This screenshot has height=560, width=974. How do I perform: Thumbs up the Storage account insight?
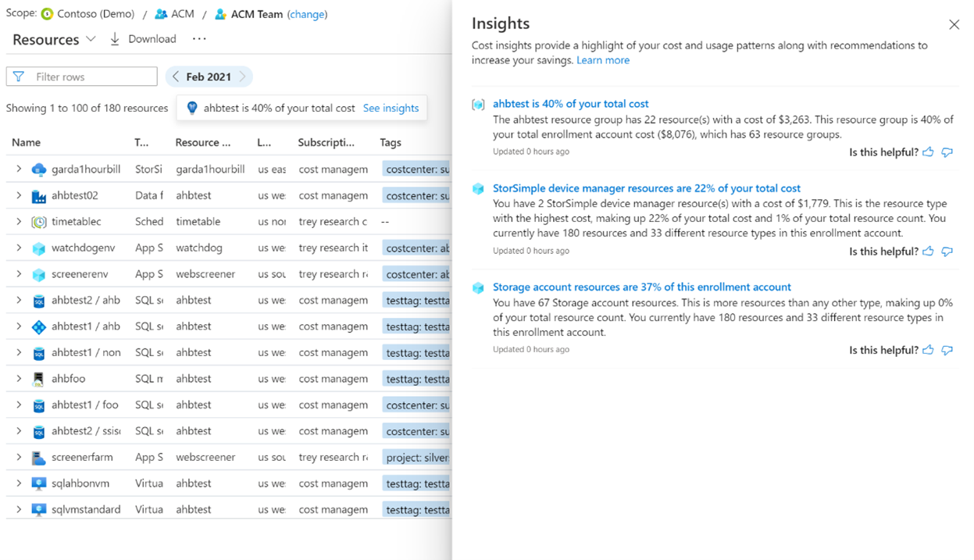928,350
